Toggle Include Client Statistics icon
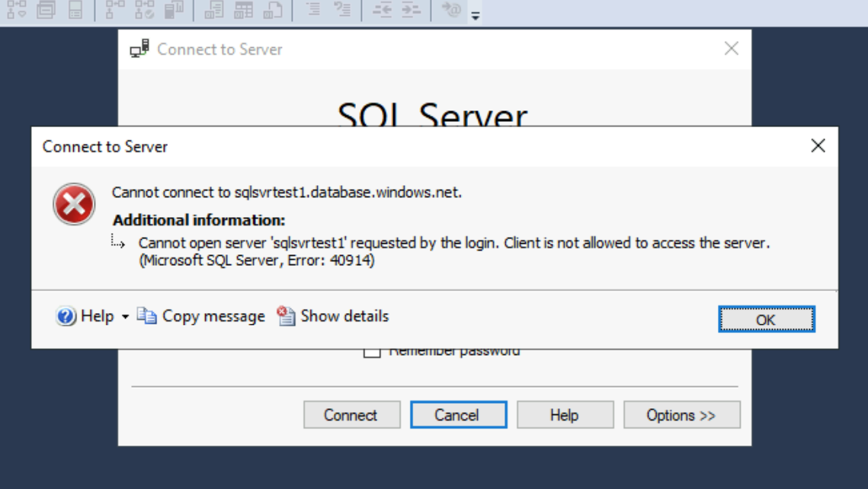Screen dimensions: 868x489 174,9
